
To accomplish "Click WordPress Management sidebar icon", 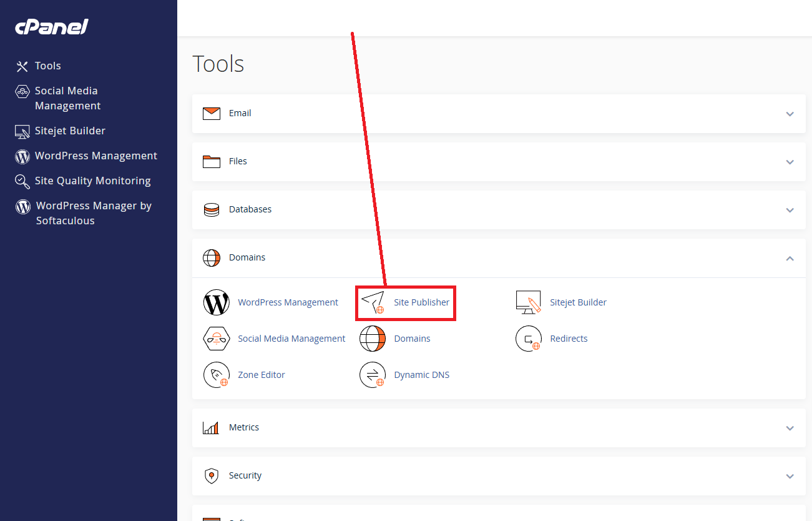I will click(22, 156).
